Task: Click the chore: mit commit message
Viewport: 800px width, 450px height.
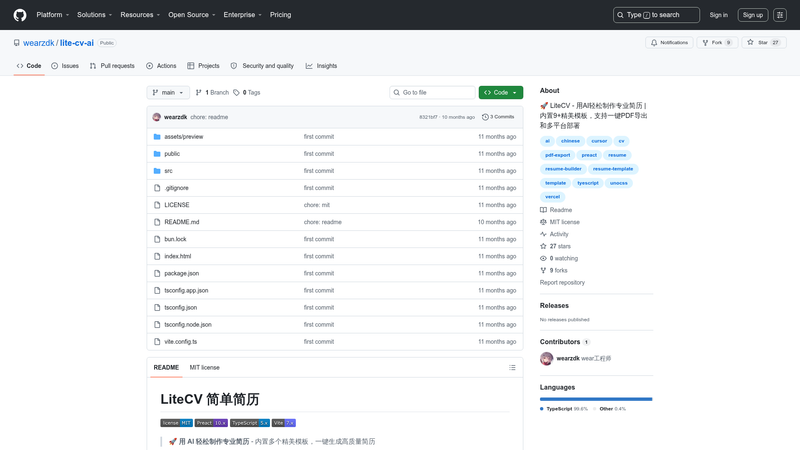Action: pyautogui.click(x=317, y=205)
